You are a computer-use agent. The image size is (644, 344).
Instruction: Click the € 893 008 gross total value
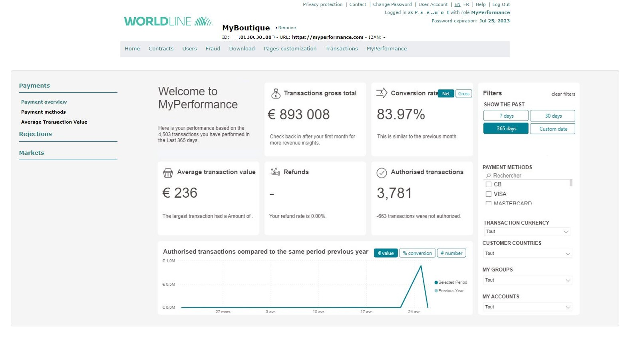point(298,114)
